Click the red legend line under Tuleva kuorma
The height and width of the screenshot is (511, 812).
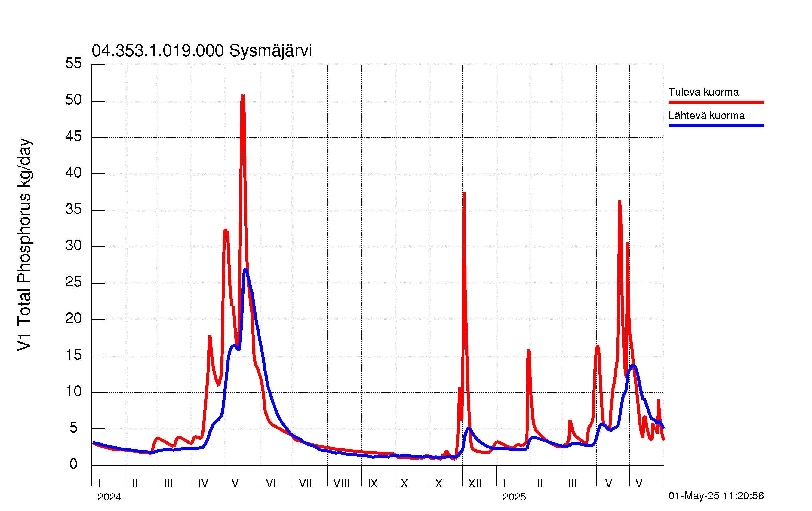click(716, 102)
